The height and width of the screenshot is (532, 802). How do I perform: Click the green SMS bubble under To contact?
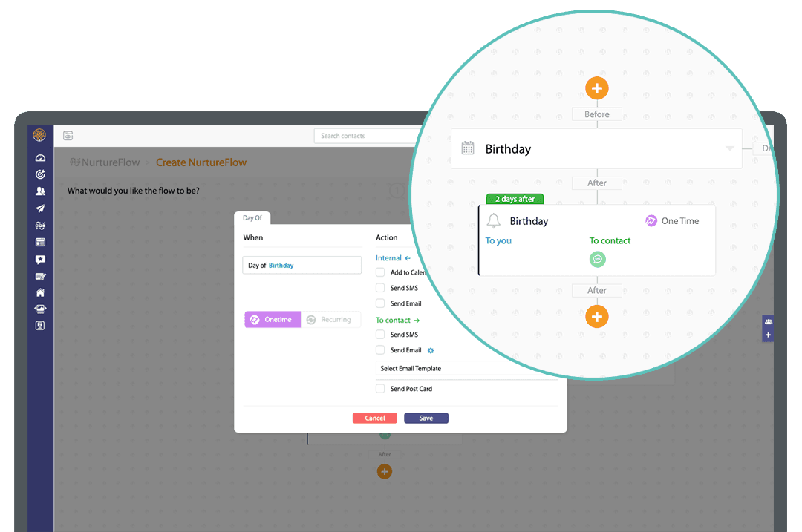(x=597, y=259)
